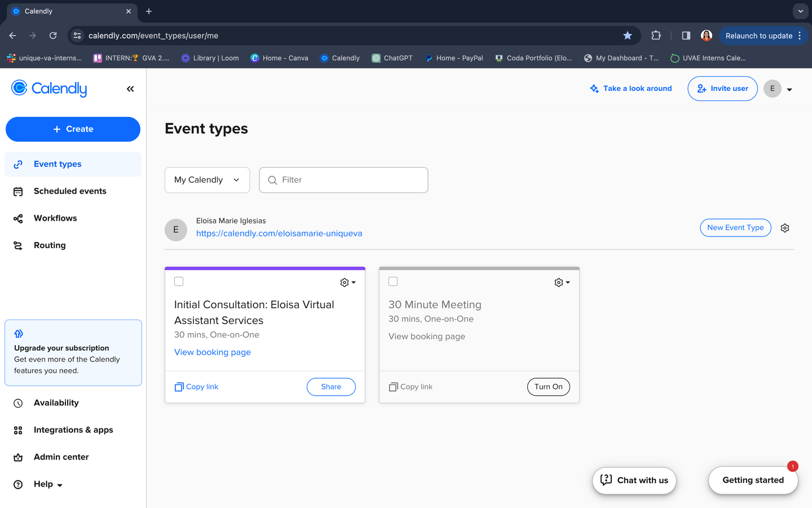Close the Calendly browser tab
The height and width of the screenshot is (508, 812).
coord(129,11)
